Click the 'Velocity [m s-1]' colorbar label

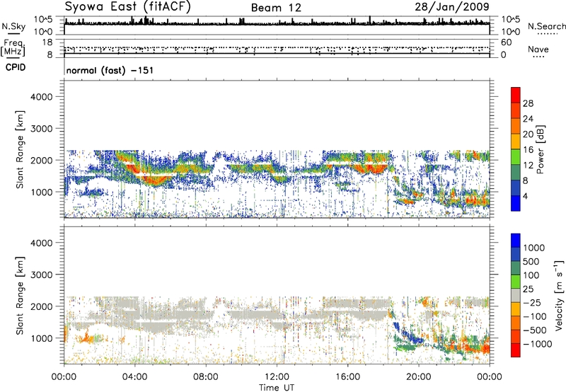pyautogui.click(x=559, y=295)
